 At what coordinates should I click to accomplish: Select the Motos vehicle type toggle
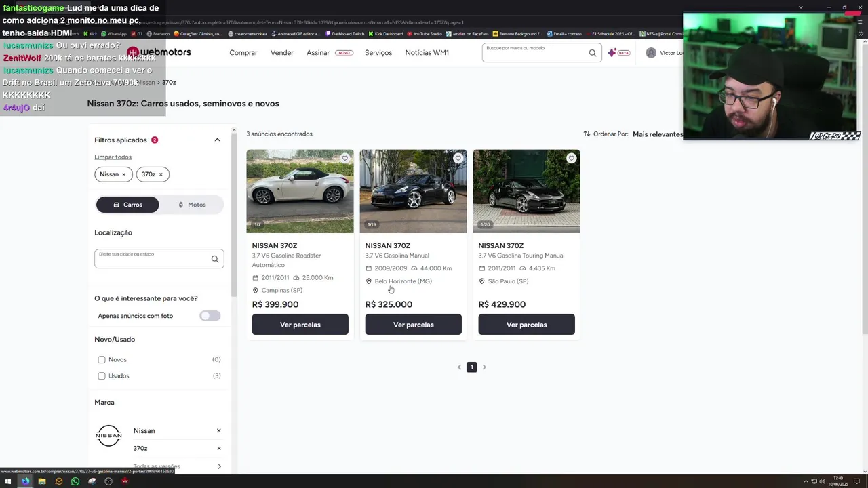(192, 205)
